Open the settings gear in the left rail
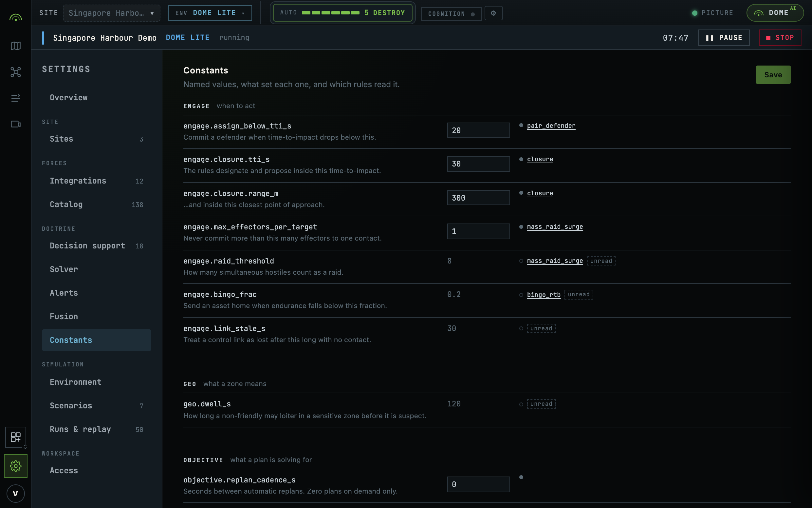The image size is (812, 508). point(15,466)
